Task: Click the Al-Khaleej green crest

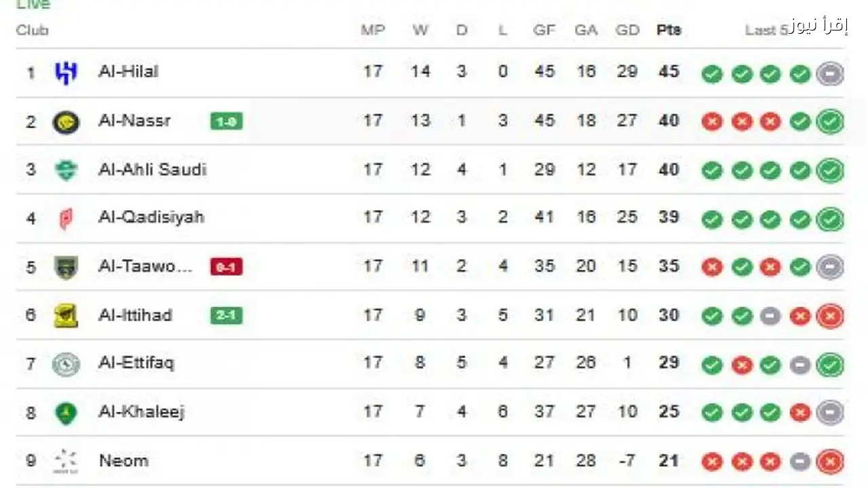Action: click(66, 413)
